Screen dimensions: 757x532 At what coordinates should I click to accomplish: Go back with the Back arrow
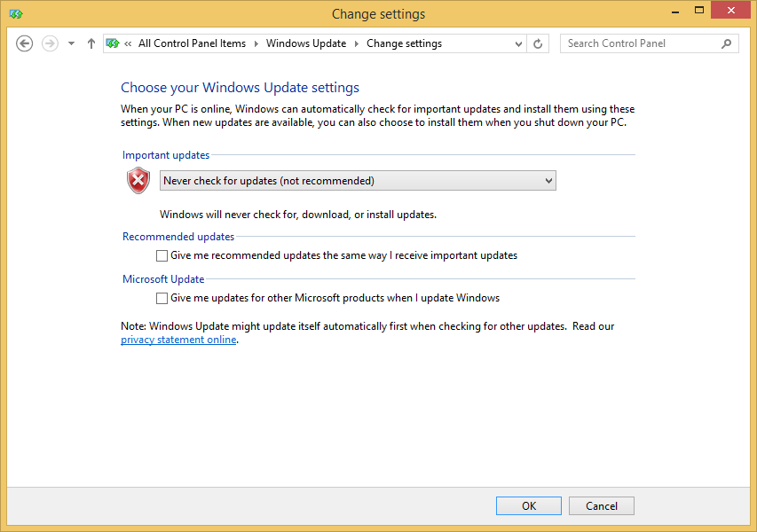24,43
